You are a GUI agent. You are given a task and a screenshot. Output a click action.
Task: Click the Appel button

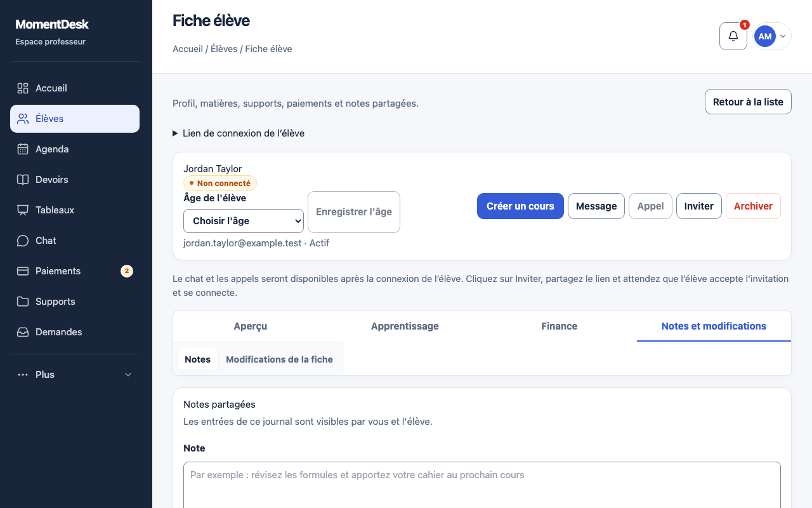click(650, 206)
